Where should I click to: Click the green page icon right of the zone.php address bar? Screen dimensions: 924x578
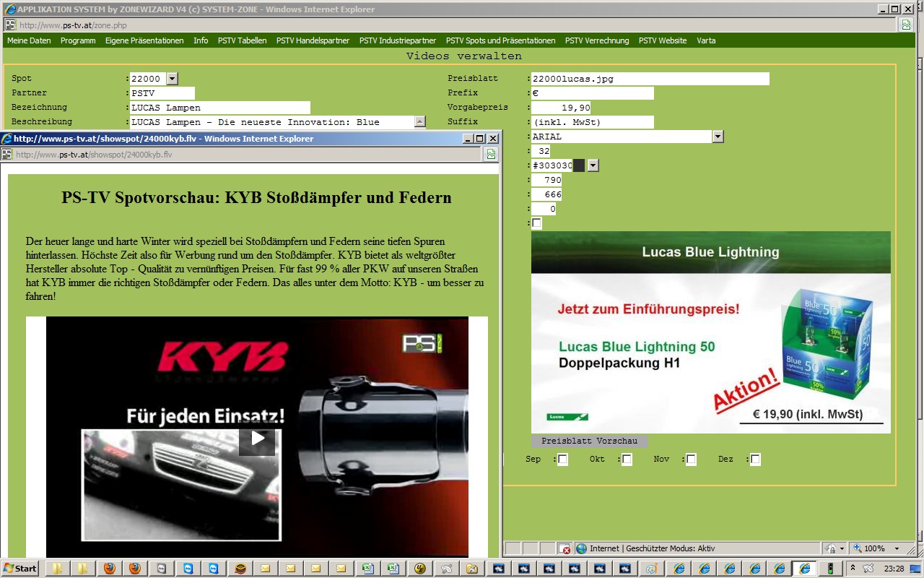click(906, 25)
